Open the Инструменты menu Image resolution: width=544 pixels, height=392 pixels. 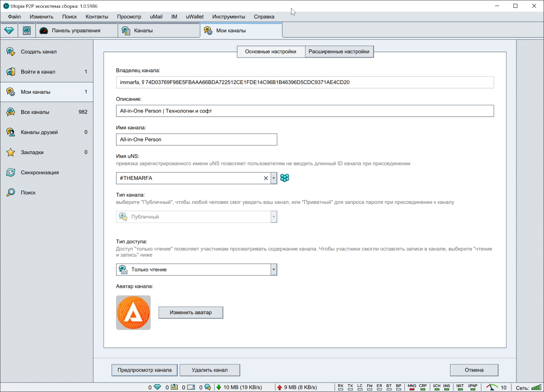click(x=229, y=17)
